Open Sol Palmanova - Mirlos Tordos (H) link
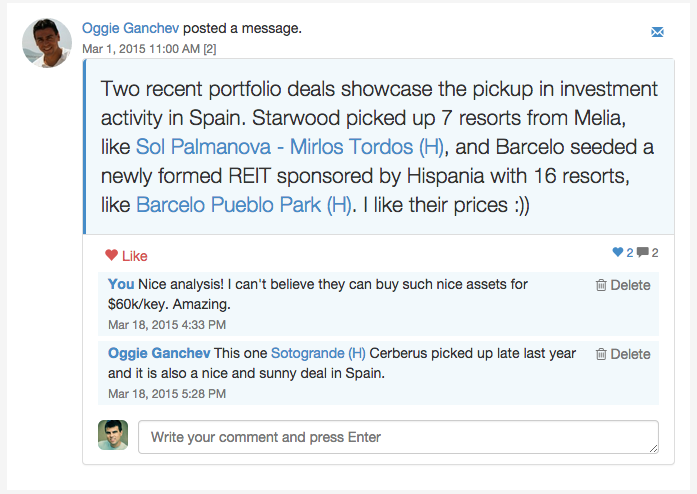The height and width of the screenshot is (494, 697). [x=289, y=147]
